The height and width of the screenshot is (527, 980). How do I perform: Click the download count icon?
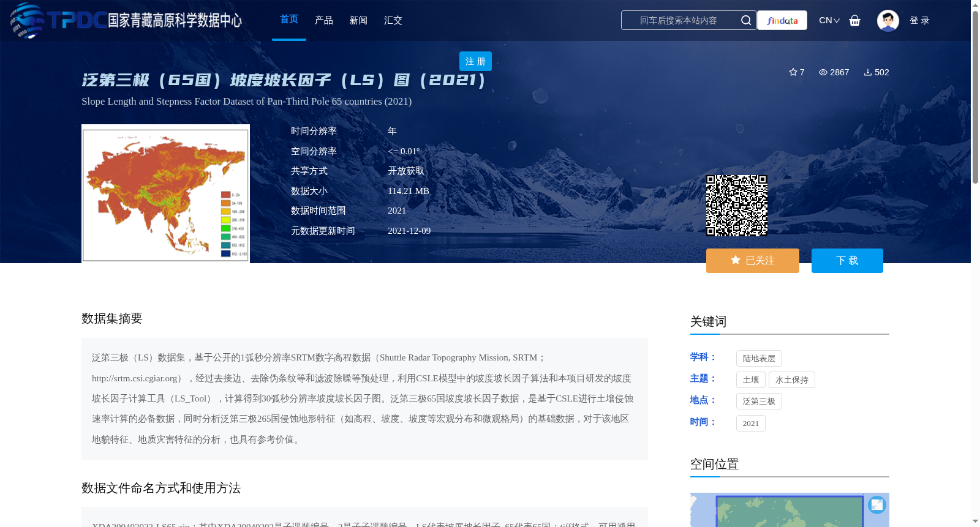[868, 72]
